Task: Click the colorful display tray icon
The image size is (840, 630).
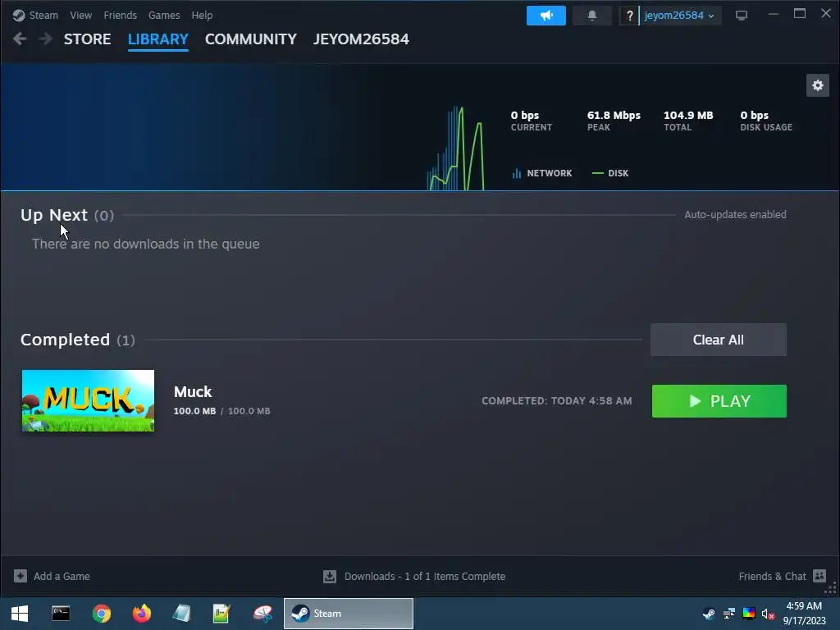Action: (749, 614)
